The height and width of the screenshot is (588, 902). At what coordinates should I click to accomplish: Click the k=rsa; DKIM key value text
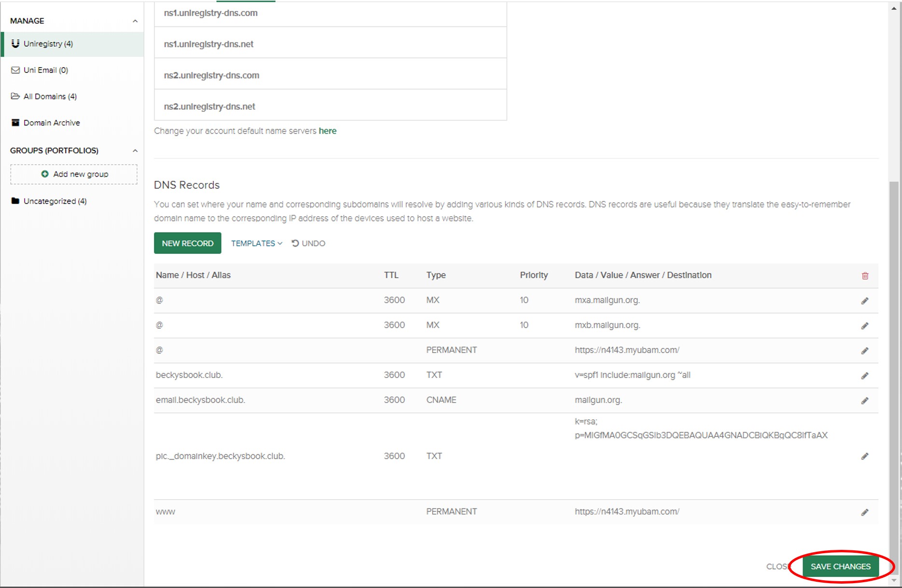pyautogui.click(x=701, y=428)
